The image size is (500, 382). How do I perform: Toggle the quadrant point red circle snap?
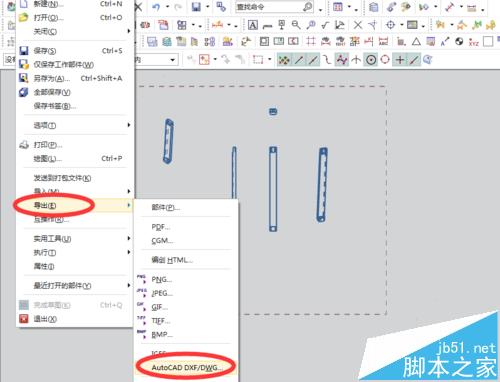385,60
